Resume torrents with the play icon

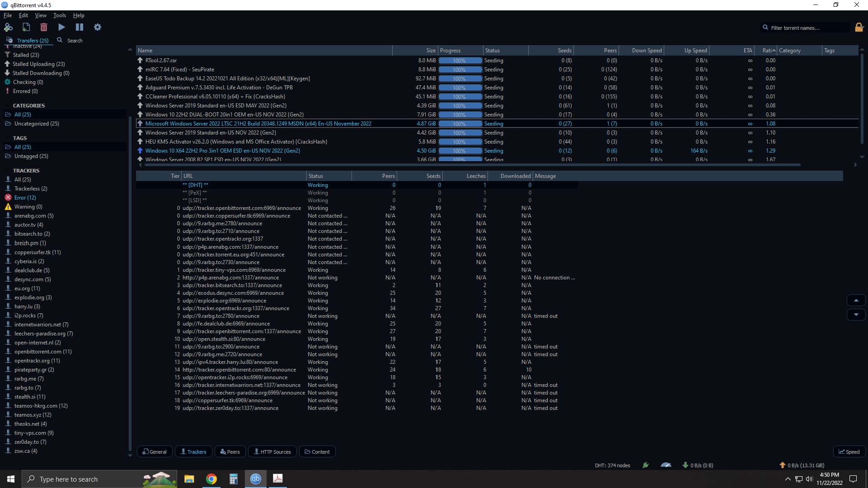[61, 28]
